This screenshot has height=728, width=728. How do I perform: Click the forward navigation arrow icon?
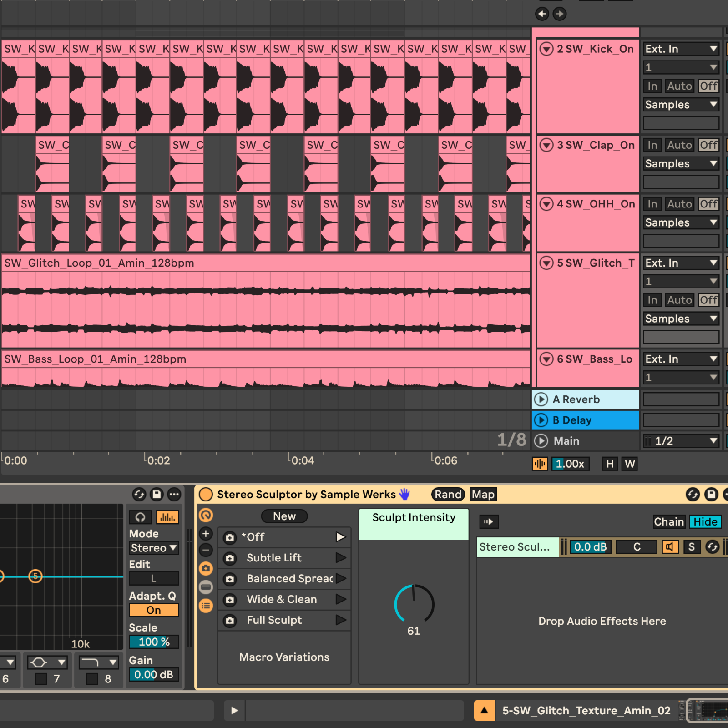[559, 14]
